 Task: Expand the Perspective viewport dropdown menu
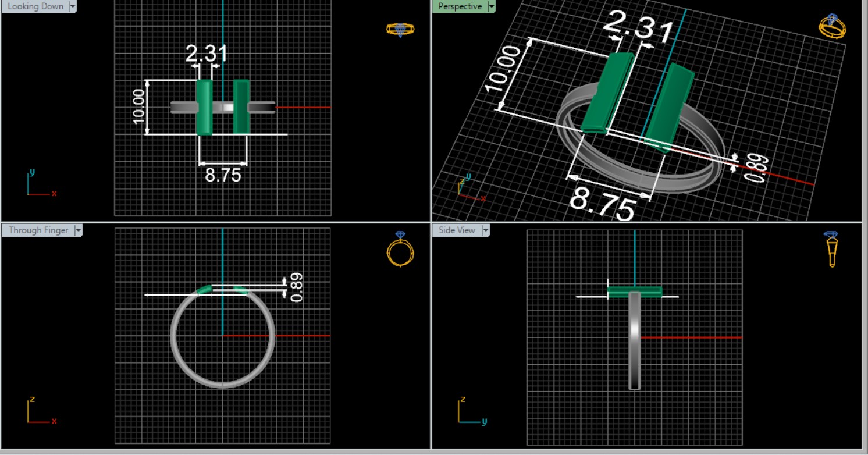492,6
